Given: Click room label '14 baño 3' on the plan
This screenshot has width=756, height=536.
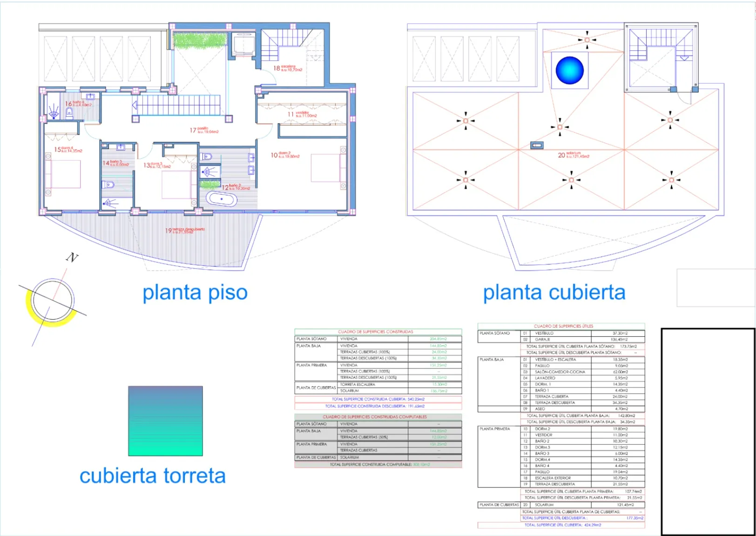Looking at the screenshot, I should pos(115,163).
